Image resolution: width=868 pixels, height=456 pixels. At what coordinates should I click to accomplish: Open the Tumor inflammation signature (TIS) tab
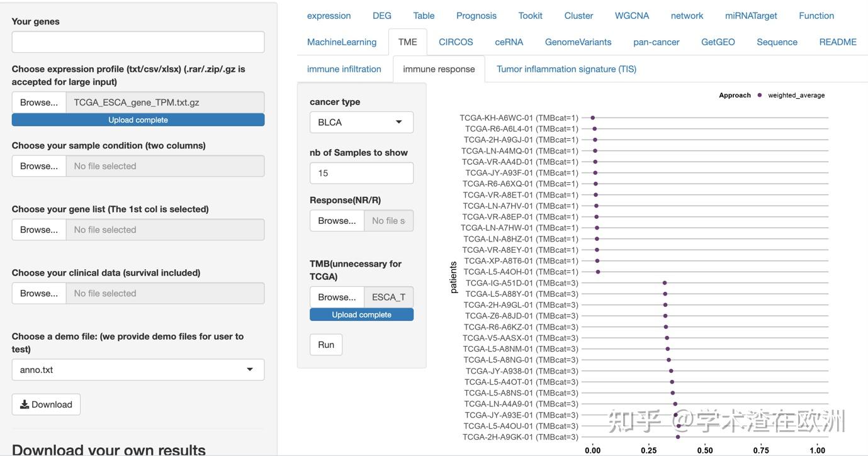tap(565, 69)
